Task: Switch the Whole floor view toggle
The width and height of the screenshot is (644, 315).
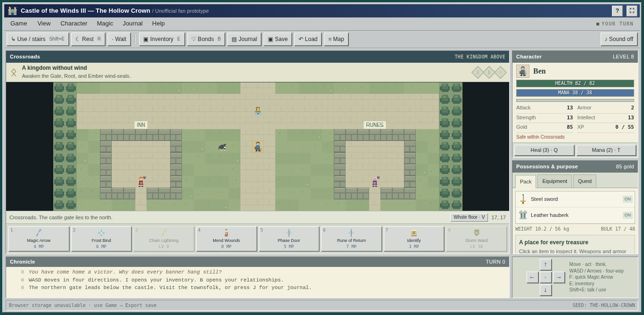Action: tap(469, 217)
